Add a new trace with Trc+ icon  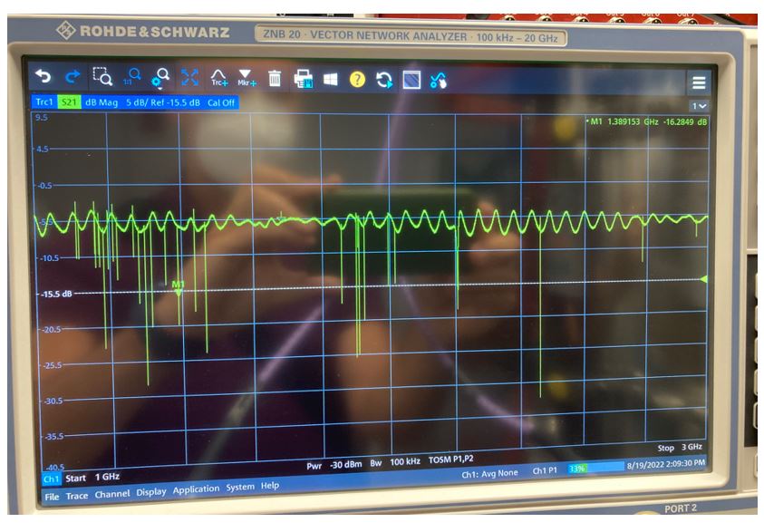pyautogui.click(x=218, y=79)
